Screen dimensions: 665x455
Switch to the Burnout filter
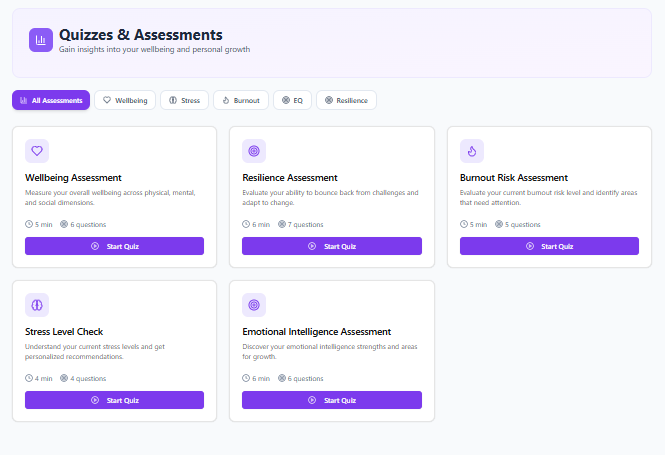(x=241, y=100)
